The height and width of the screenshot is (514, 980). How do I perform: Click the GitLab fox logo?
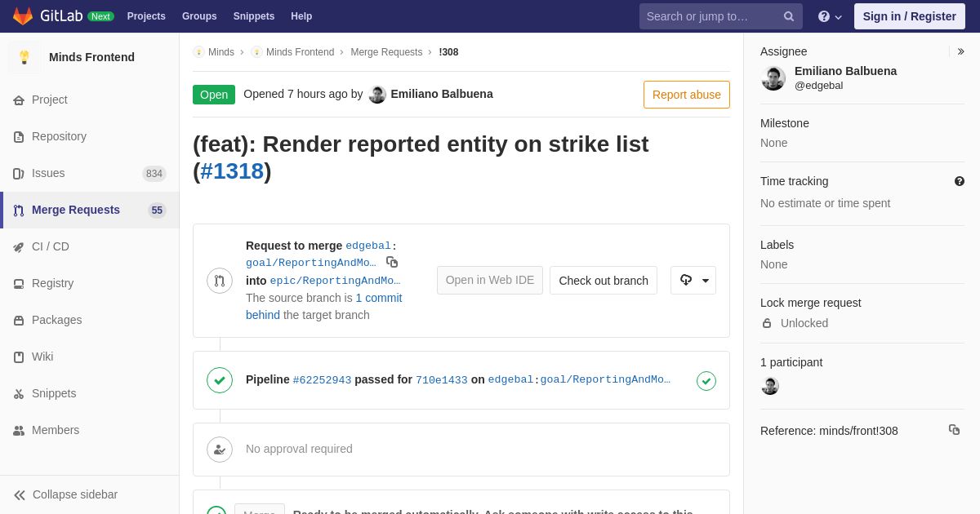tap(23, 16)
